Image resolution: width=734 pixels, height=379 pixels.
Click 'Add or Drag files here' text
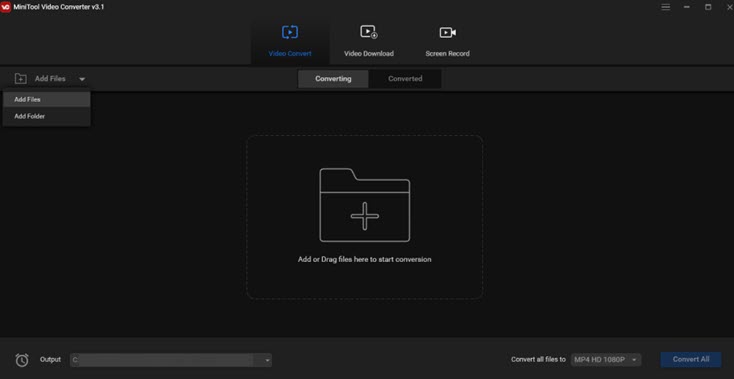click(365, 259)
